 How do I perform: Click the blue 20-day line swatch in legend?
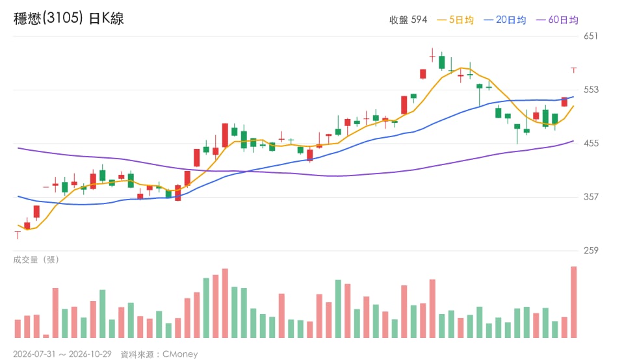[488, 20]
